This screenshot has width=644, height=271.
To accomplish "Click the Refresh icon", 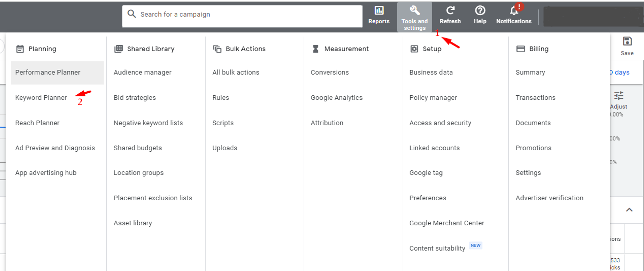I will point(450,11).
